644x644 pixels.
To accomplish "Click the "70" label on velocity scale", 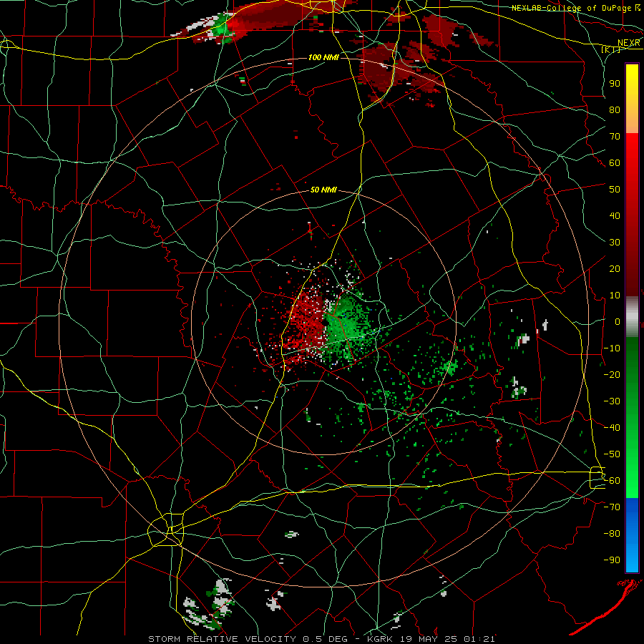I will (615, 137).
